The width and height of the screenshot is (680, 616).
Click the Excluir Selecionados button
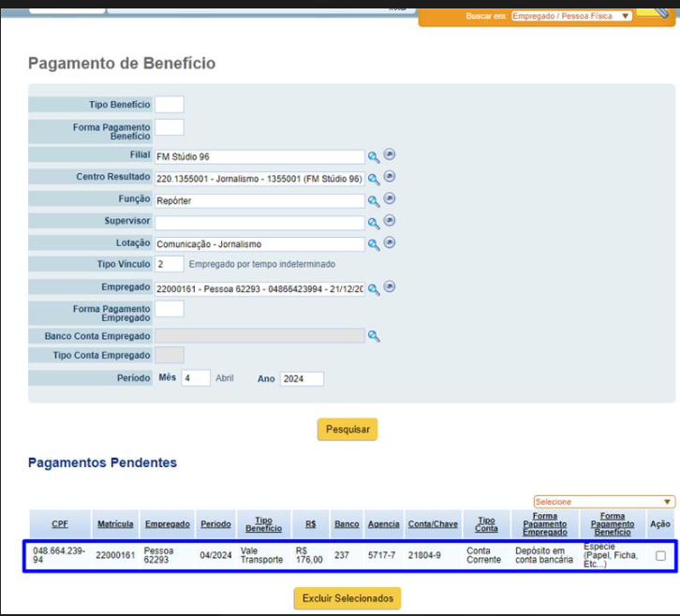coord(347,598)
